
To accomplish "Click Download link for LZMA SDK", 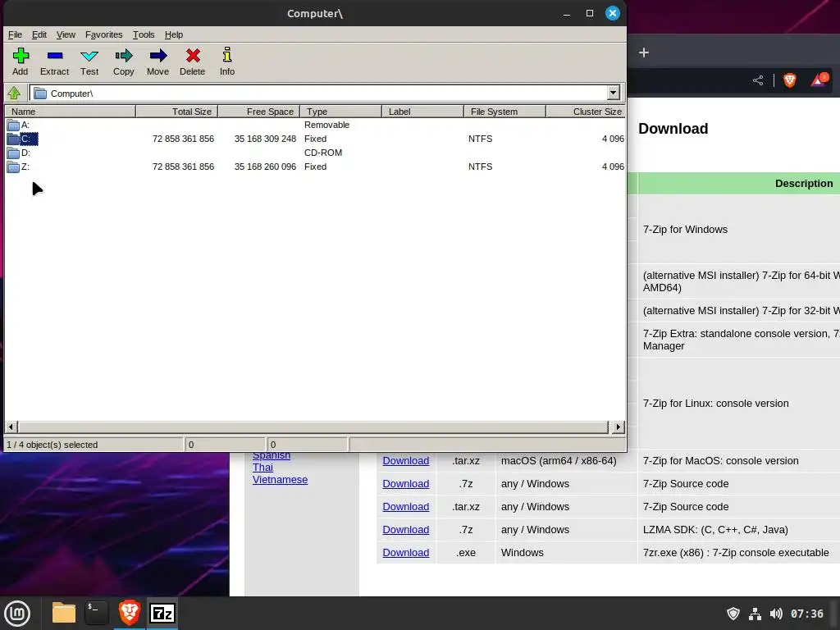I will coord(405,530).
